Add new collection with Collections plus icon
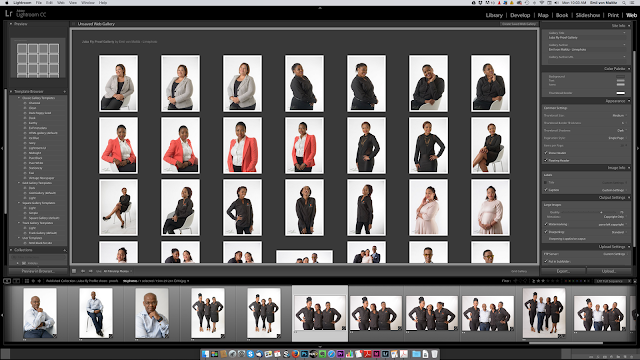 pyautogui.click(x=65, y=250)
